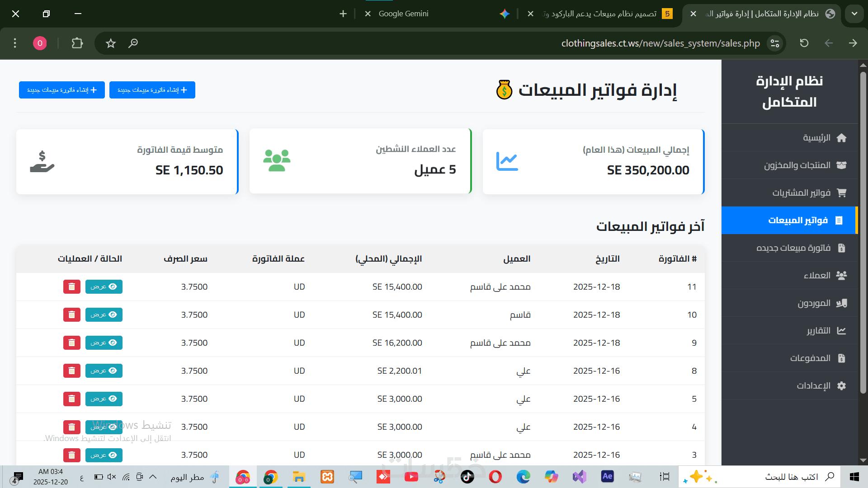868x488 pixels.
Task: Open Chrome three-dot menu
Action: point(15,43)
